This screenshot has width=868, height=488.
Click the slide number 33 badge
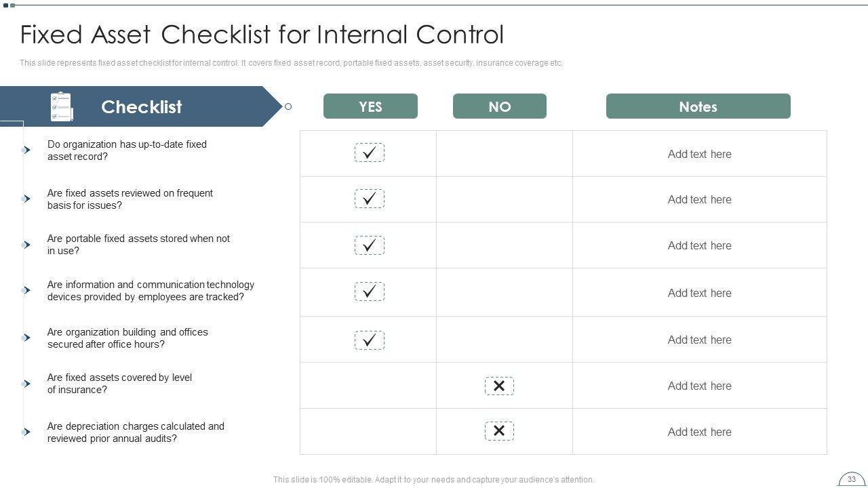tap(852, 479)
